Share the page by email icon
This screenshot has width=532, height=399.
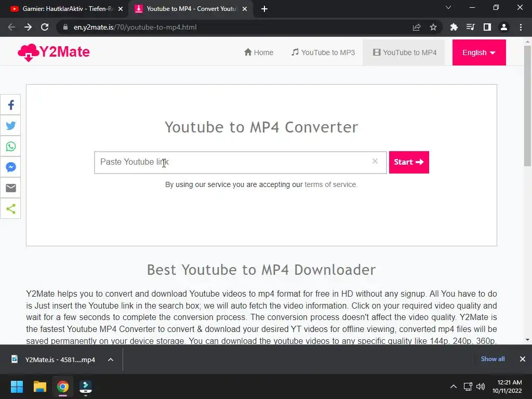tap(10, 188)
